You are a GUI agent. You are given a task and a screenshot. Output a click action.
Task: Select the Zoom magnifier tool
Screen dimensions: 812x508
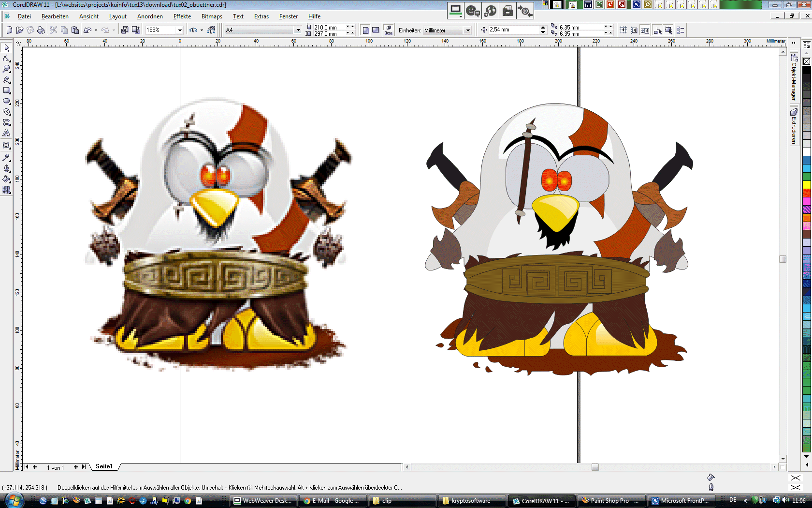tap(7, 69)
